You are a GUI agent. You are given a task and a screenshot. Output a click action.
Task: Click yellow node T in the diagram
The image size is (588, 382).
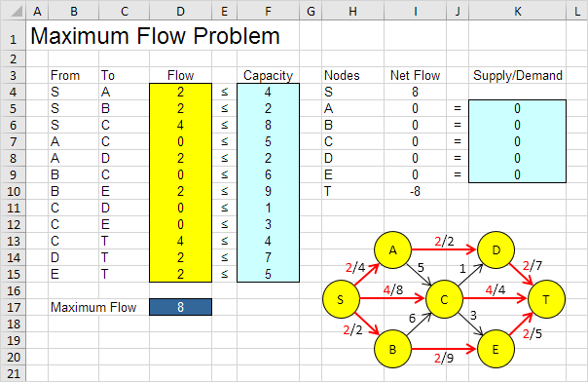pos(546,299)
